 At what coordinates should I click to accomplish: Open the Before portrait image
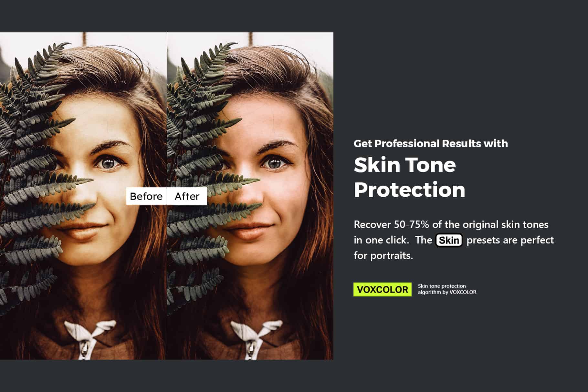point(83,196)
